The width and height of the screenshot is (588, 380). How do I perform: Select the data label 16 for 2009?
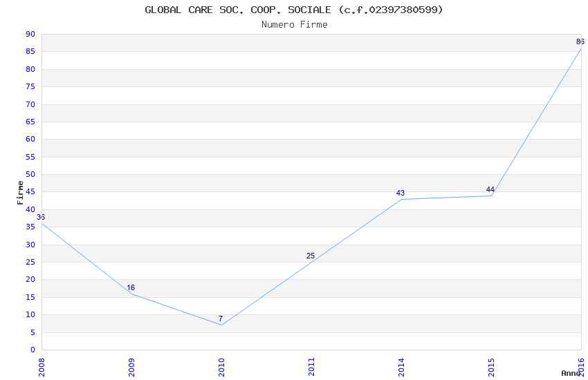click(131, 287)
